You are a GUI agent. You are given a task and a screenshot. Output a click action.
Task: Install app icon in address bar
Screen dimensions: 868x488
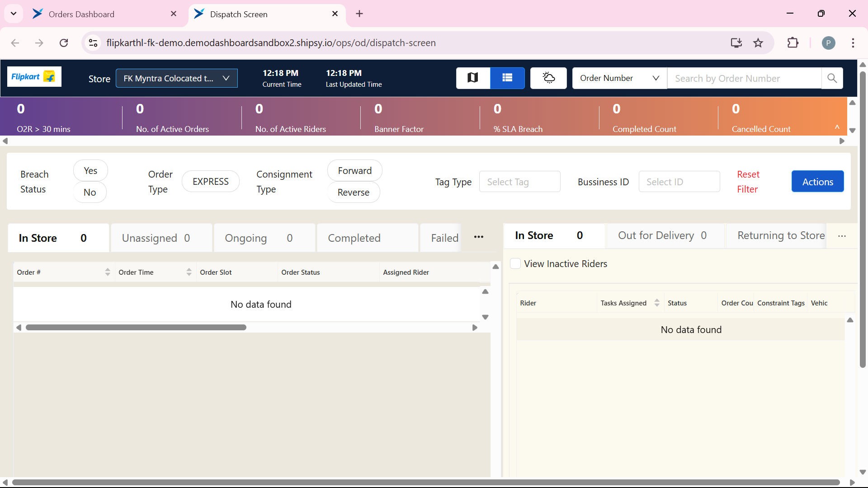[736, 43]
